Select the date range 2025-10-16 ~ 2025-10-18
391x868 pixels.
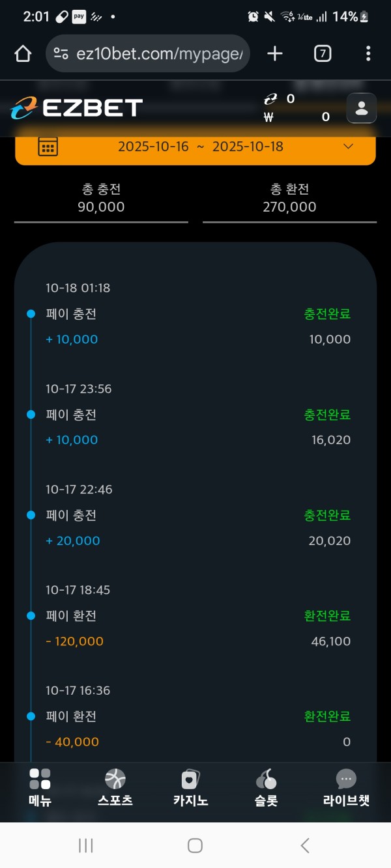[201, 147]
